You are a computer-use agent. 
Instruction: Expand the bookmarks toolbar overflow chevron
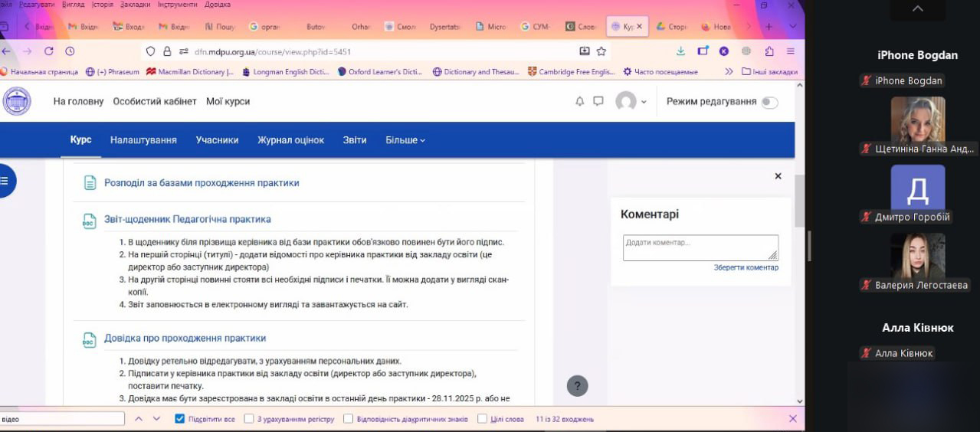729,72
